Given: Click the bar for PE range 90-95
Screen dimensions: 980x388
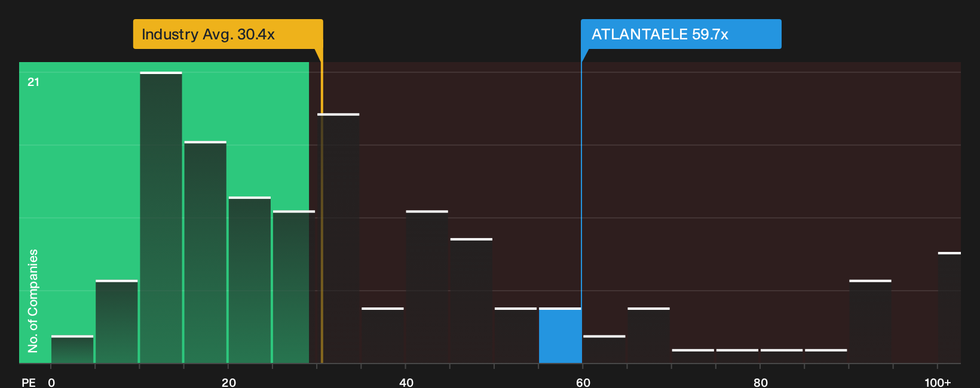Looking at the screenshot, I should pos(871,322).
